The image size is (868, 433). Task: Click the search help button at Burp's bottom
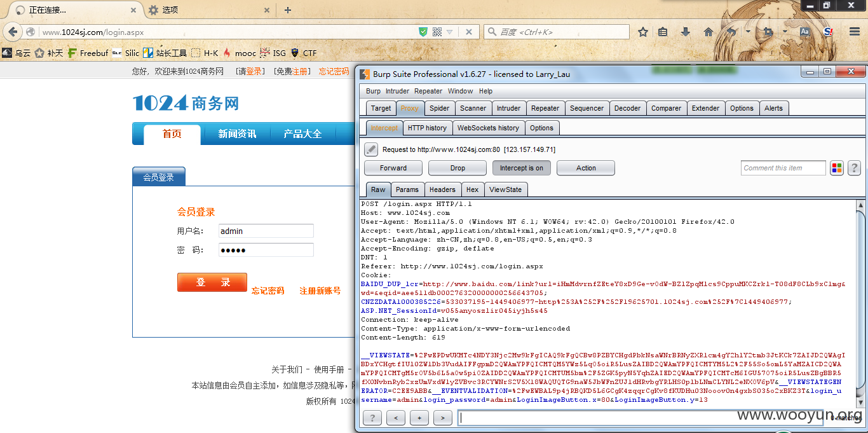click(x=372, y=418)
